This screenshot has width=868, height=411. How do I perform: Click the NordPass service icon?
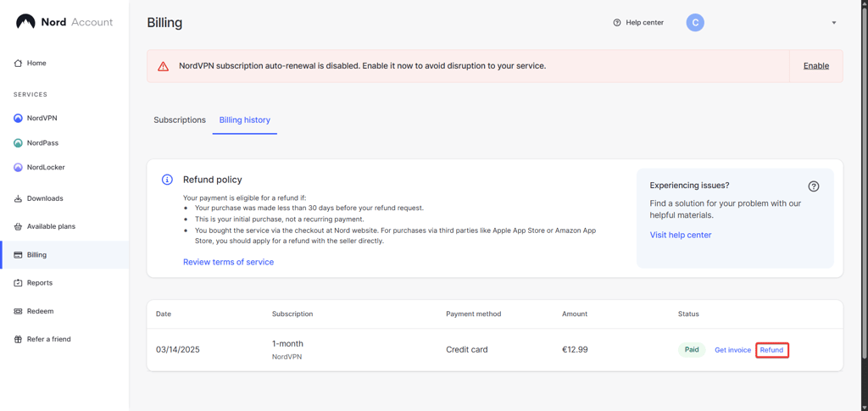pos(18,142)
